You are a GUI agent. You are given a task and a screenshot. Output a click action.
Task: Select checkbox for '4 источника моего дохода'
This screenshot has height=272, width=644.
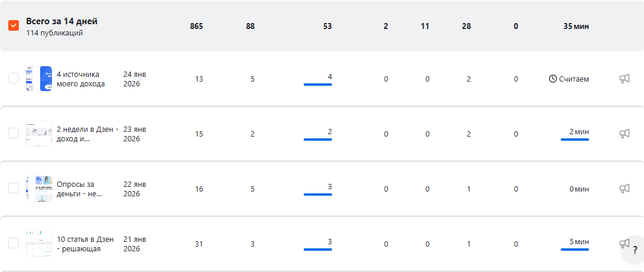pos(14,79)
